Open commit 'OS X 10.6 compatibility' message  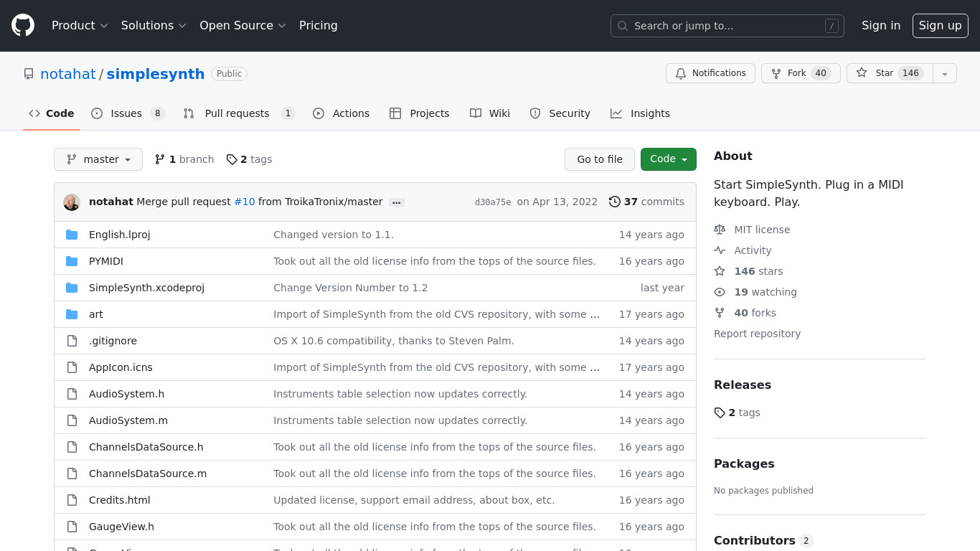(394, 341)
